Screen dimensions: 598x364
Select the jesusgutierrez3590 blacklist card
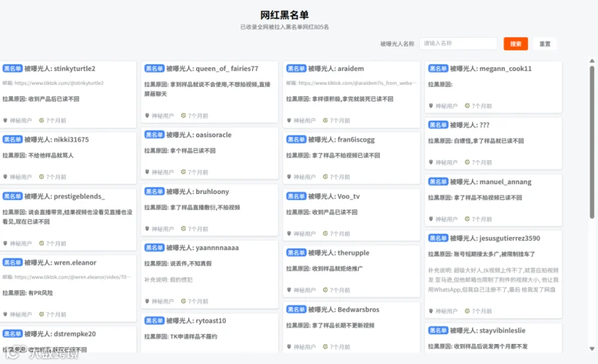[494, 274]
